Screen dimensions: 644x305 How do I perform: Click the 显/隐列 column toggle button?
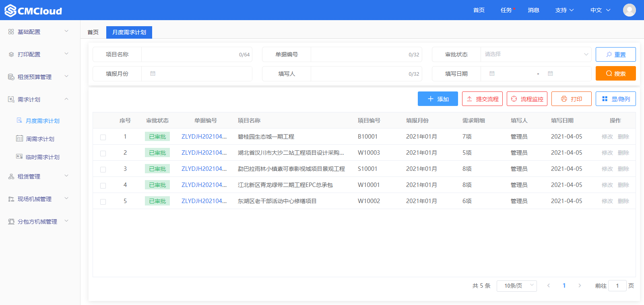[616, 99]
